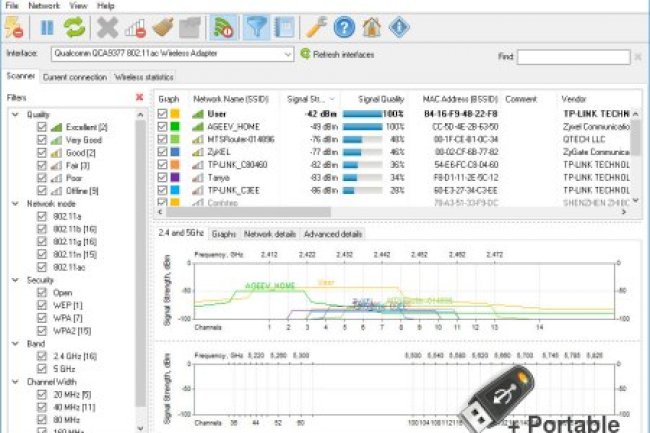This screenshot has width=650, height=433.
Task: Collapse the Security filter group
Action: pyautogui.click(x=15, y=280)
